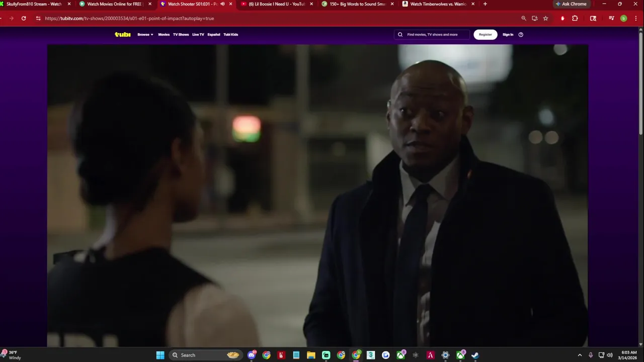644x362 pixels.
Task: Click the Shooter video player
Action: point(317,196)
